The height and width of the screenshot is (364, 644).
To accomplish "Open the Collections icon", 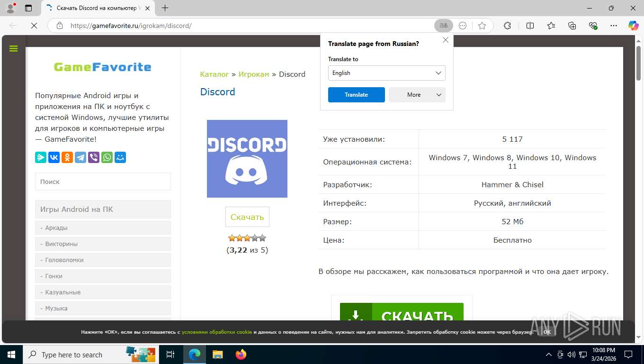I will coord(572,26).
